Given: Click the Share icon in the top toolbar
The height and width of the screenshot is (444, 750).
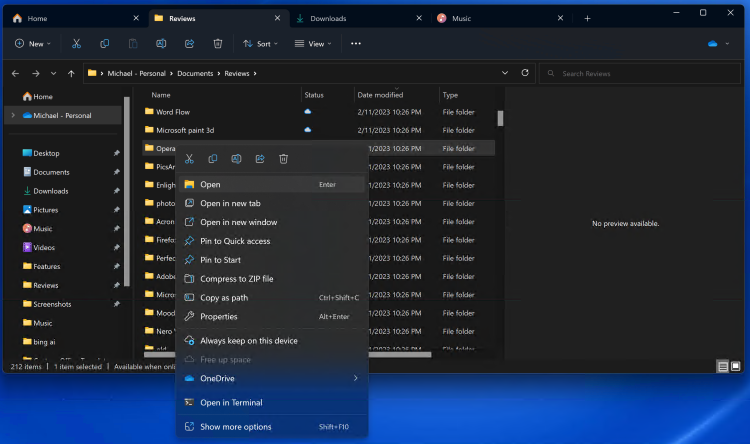Looking at the screenshot, I should (x=190, y=44).
